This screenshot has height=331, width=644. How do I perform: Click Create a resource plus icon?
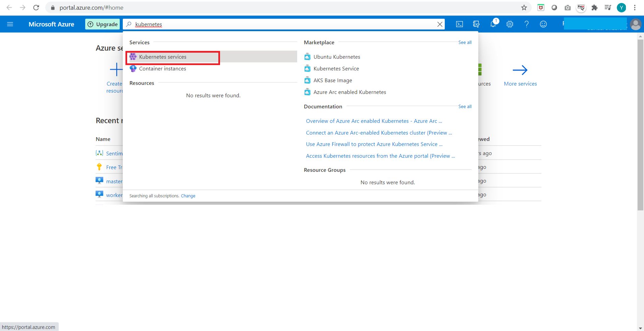tap(116, 69)
